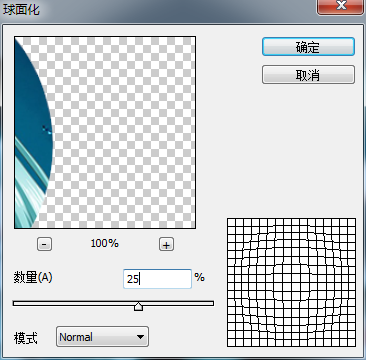The image size is (366, 360).
Task: Click the 取消 button to cancel
Action: click(308, 74)
